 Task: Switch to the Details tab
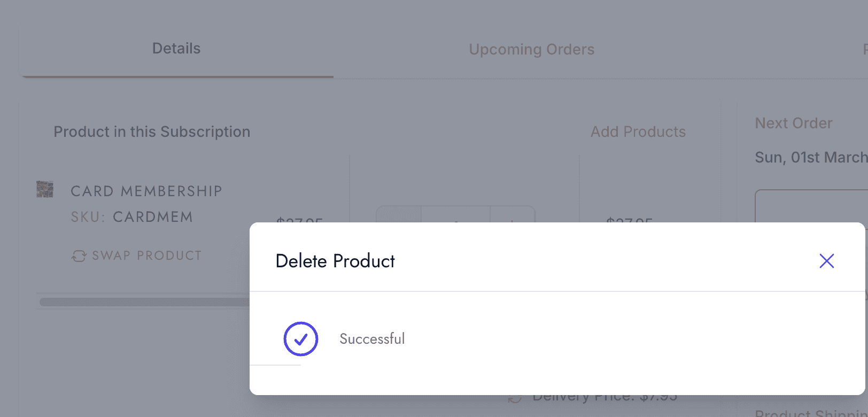pos(176,48)
